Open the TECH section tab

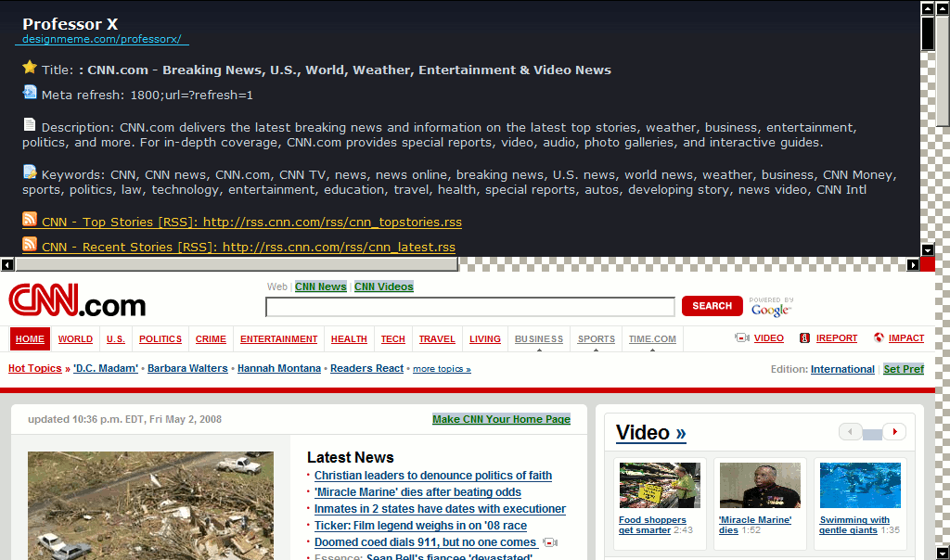pos(393,339)
